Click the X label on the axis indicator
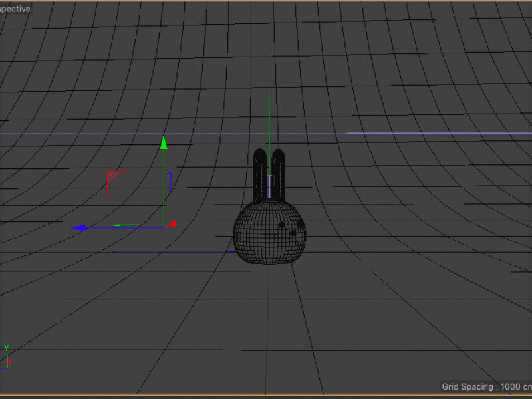This screenshot has height=399, width=532. [9, 361]
